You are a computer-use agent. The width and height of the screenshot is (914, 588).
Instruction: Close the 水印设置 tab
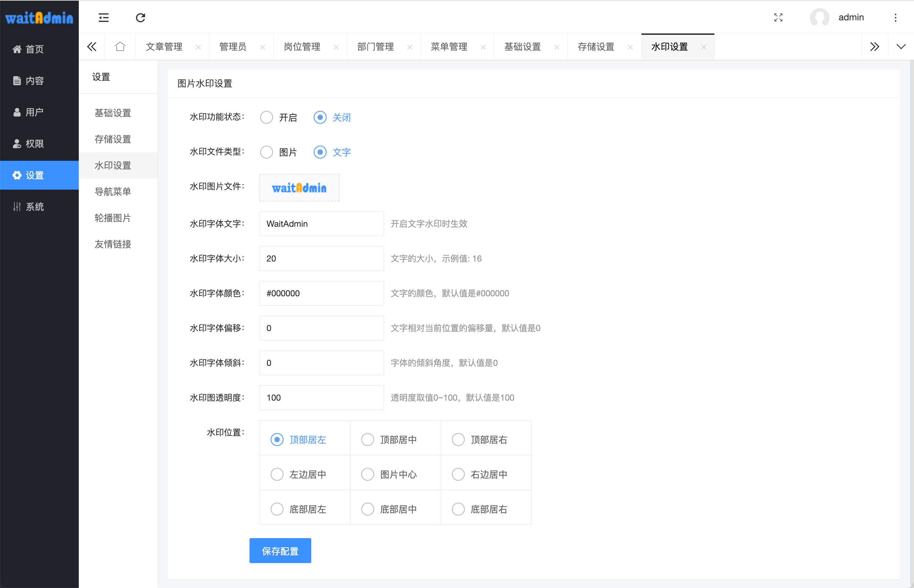[704, 47]
